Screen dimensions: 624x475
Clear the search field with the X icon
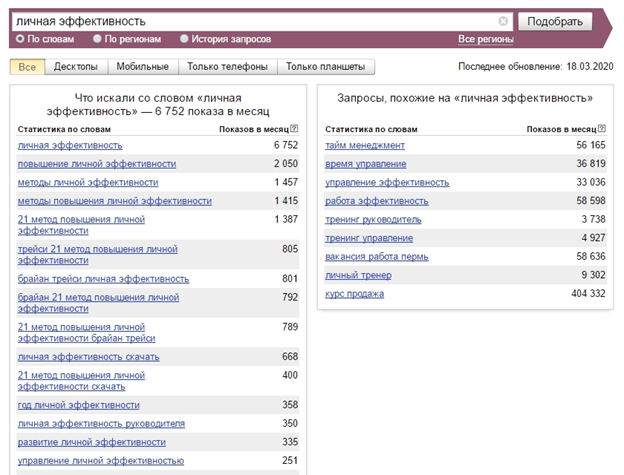click(x=503, y=21)
